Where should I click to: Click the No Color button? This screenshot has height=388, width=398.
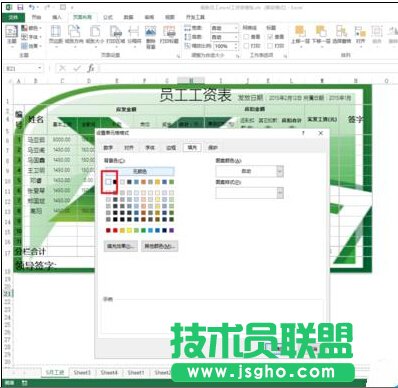coord(140,171)
